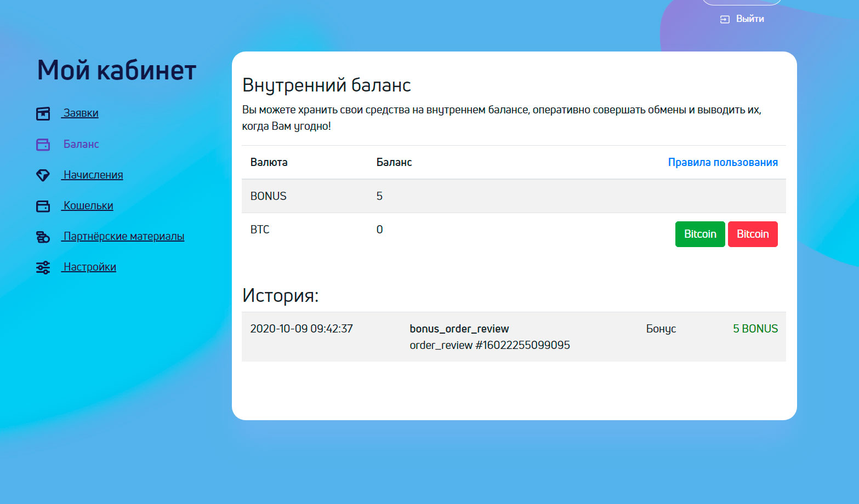The width and height of the screenshot is (859, 504).
Task: Open the Правила пользования link
Action: pos(723,162)
